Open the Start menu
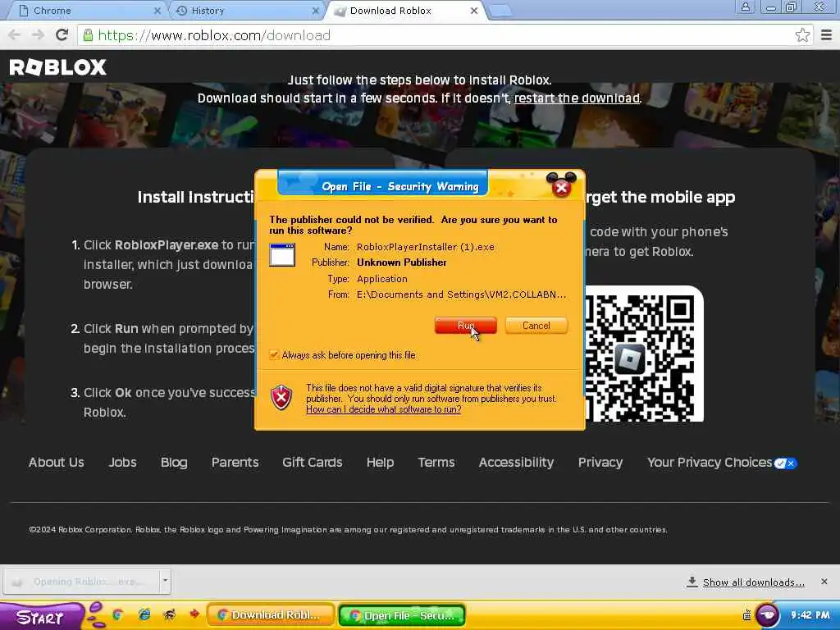840x630 pixels. 41,617
